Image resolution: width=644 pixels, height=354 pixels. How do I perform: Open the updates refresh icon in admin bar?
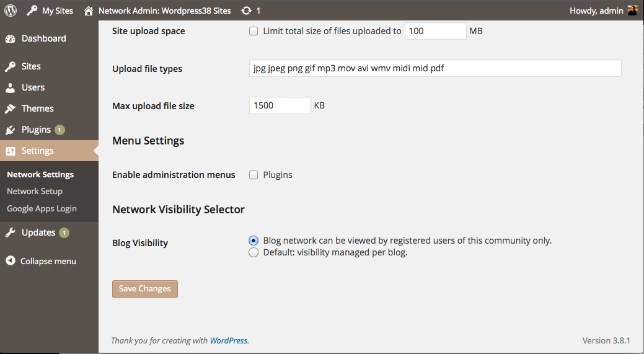pos(246,11)
